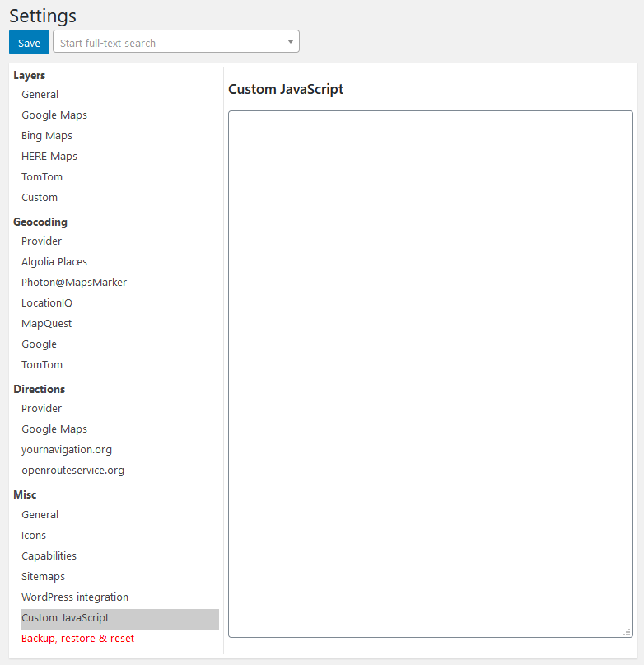Click Backup, restore & reset link

[x=77, y=639]
